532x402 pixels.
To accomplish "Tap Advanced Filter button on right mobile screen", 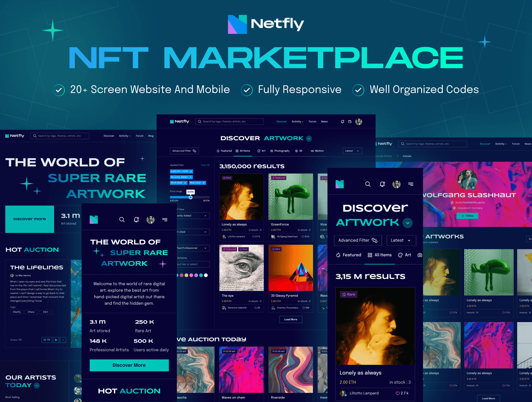I will (358, 240).
